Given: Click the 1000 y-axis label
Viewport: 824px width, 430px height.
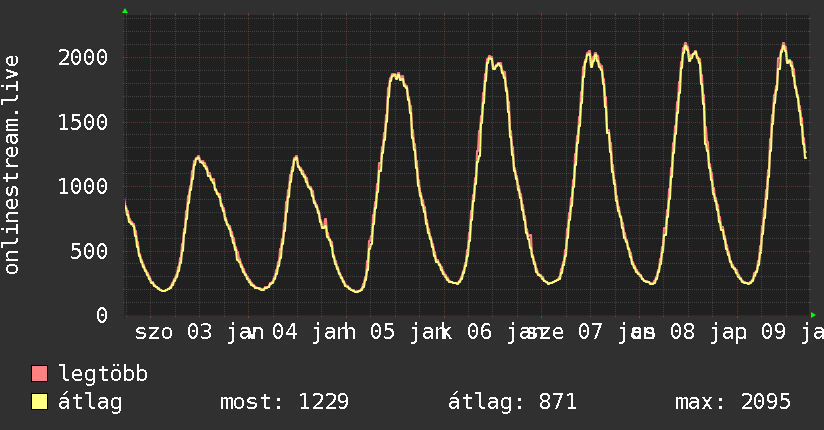Looking at the screenshot, I should click(x=83, y=187).
